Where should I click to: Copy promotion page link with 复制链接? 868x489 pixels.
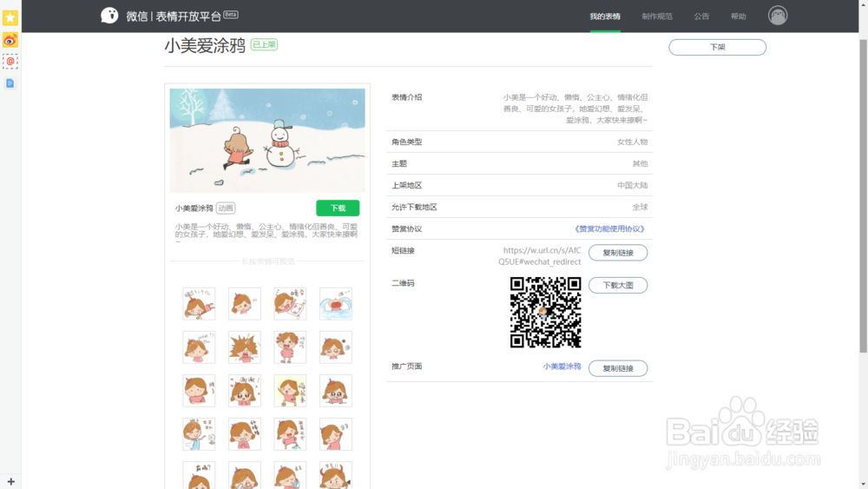point(618,368)
